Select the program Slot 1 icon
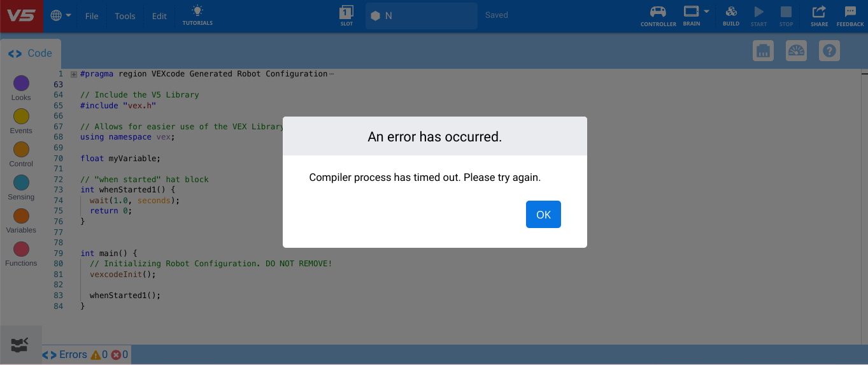868x365 pixels. (346, 16)
